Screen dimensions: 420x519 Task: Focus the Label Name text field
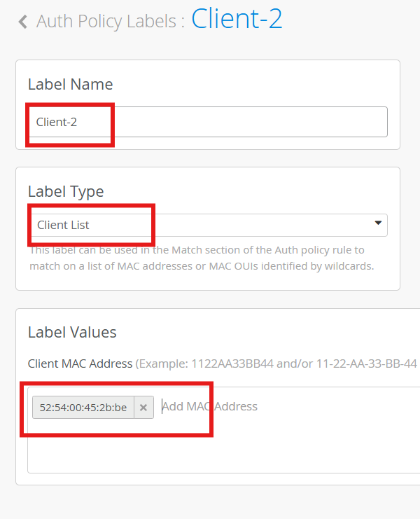[x=245, y=122]
